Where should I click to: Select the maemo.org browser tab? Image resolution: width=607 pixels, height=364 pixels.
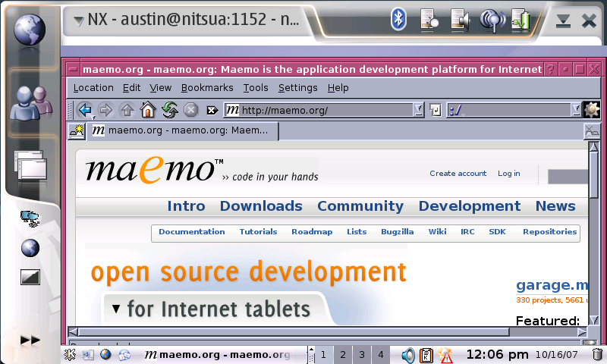(182, 130)
